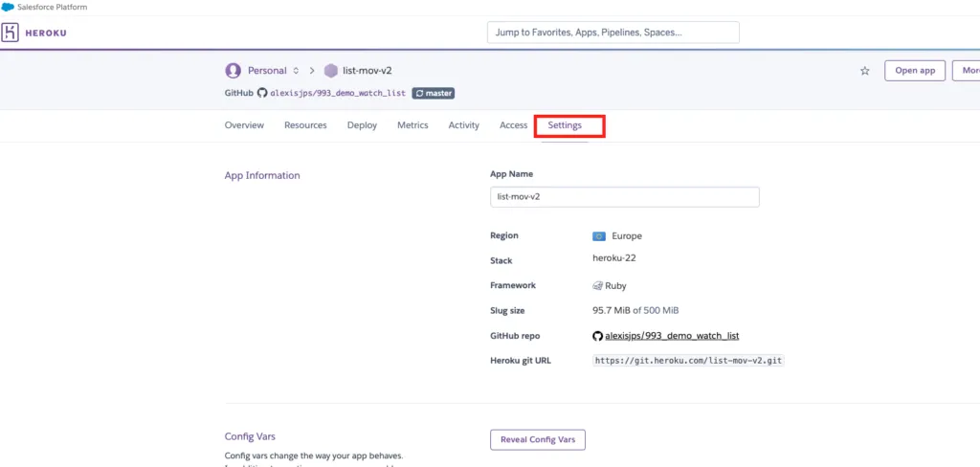The image size is (980, 467).
Task: Open the GitHub repo link in App Information
Action: (x=673, y=336)
